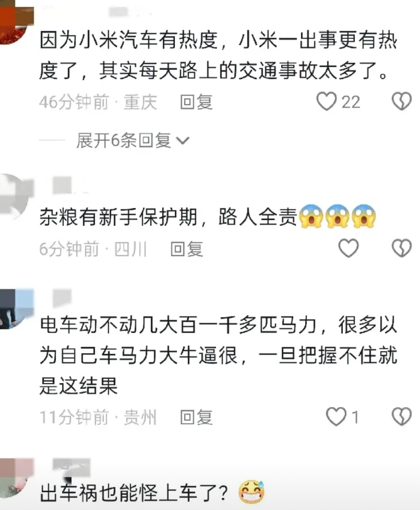Viewport: 420px width, 510px height.
Task: Like the Guizhou comment about 马力
Action: pyautogui.click(x=336, y=417)
